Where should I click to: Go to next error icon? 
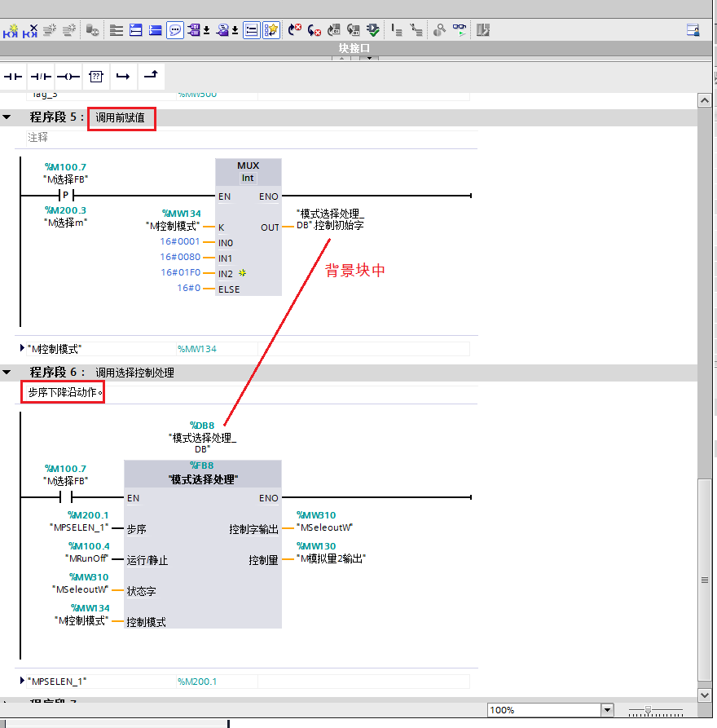pyautogui.click(x=294, y=30)
